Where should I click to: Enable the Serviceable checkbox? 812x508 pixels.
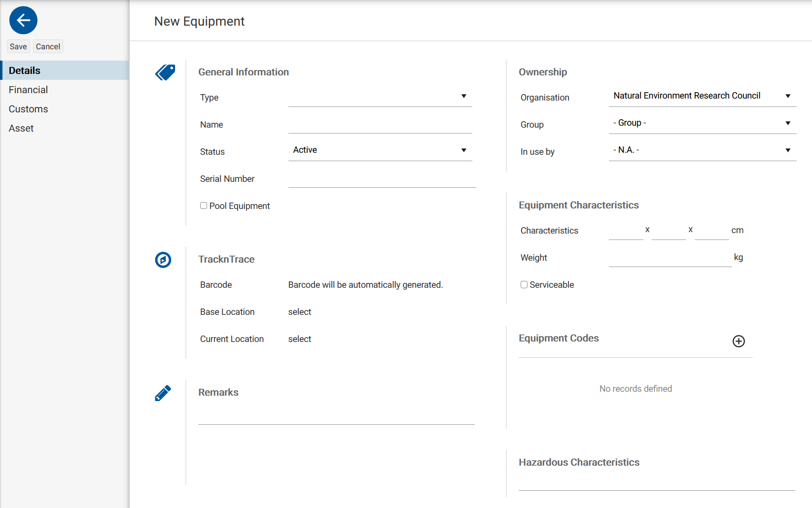coord(524,284)
